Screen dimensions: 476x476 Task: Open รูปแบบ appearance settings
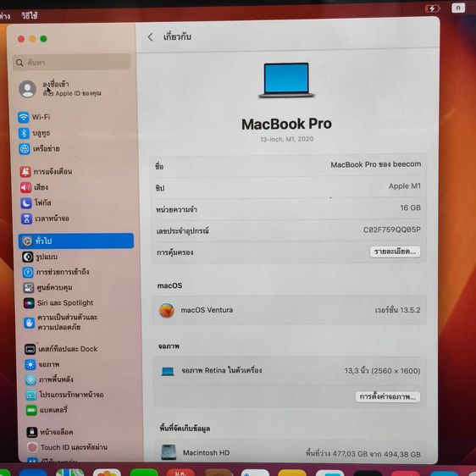pos(40,257)
